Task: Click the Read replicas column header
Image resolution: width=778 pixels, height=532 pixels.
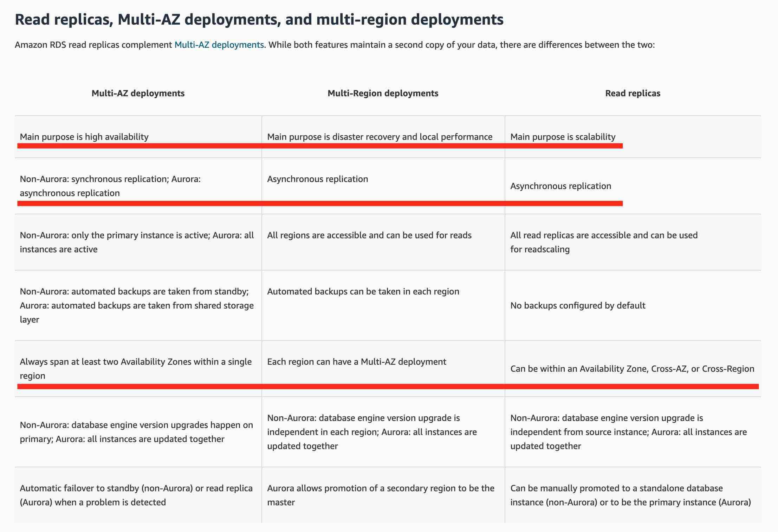Action: click(x=633, y=93)
